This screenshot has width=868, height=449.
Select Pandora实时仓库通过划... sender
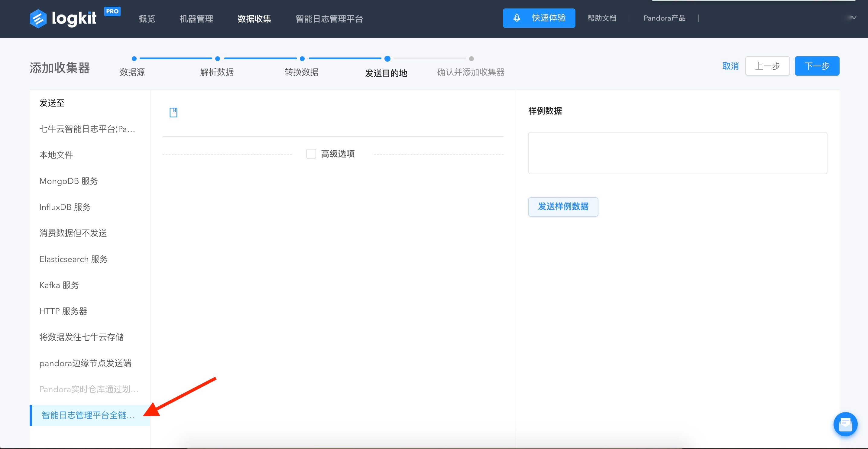(90, 389)
